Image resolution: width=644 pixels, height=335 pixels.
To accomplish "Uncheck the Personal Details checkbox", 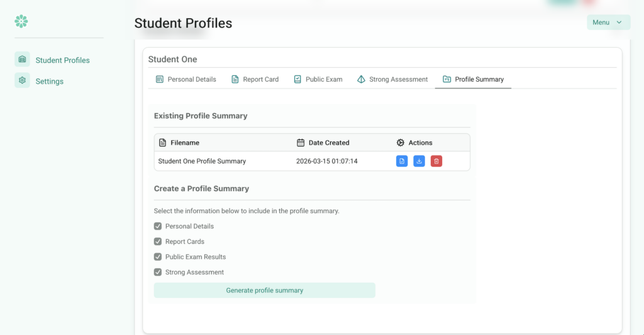I will pyautogui.click(x=158, y=226).
